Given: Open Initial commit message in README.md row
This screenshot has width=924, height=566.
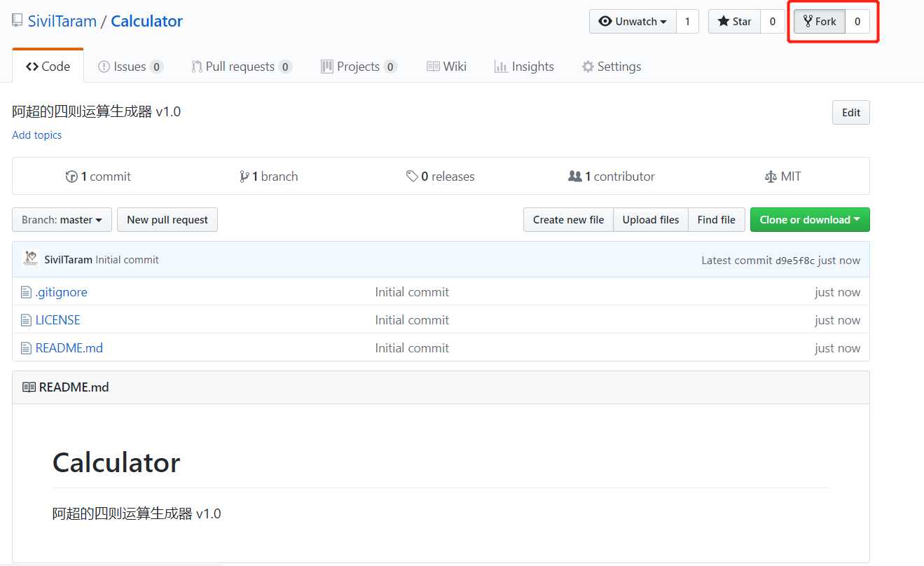Looking at the screenshot, I should [412, 348].
